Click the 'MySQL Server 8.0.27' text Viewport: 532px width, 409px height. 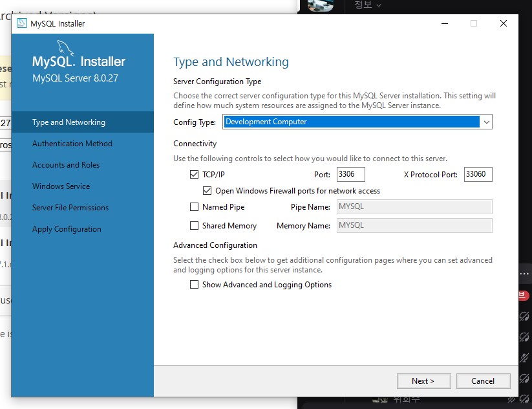pyautogui.click(x=76, y=78)
